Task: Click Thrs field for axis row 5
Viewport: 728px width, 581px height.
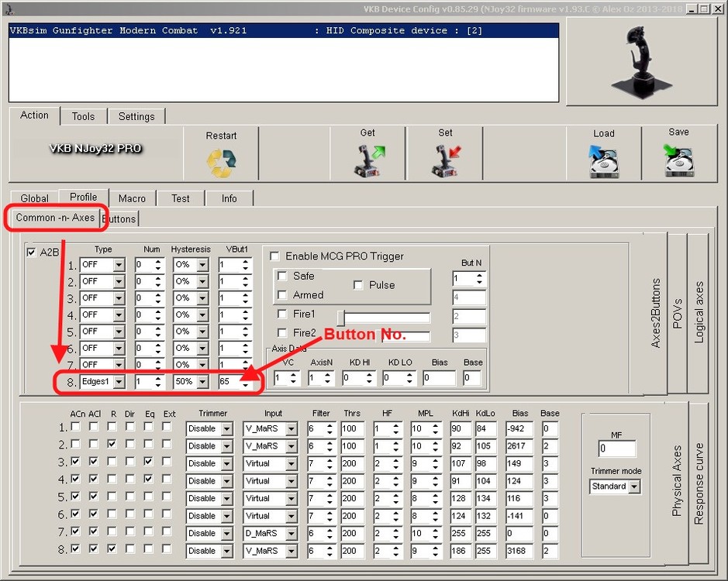Action: pos(352,498)
